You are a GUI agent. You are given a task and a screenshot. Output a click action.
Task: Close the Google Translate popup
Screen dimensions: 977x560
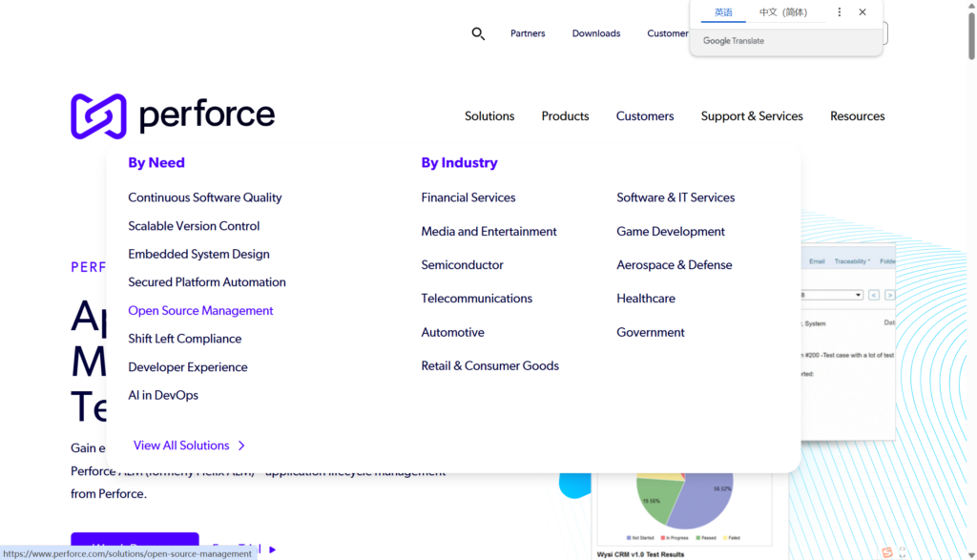pyautogui.click(x=863, y=12)
